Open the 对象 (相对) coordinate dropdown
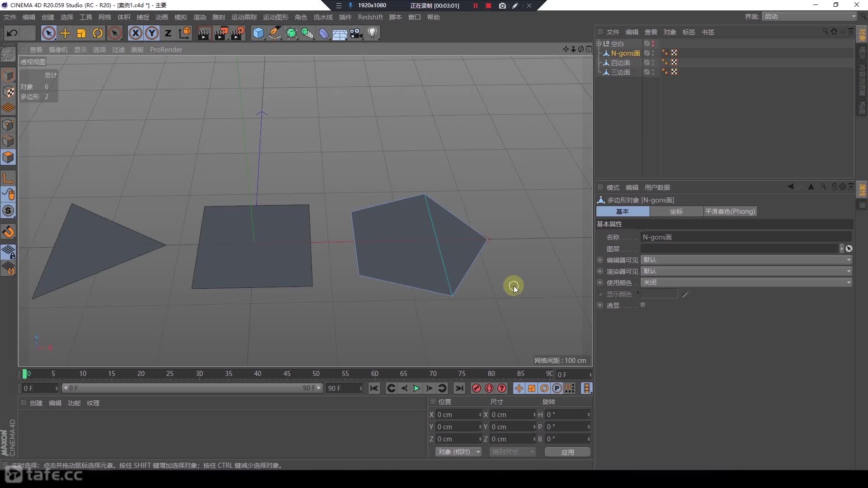 click(458, 452)
